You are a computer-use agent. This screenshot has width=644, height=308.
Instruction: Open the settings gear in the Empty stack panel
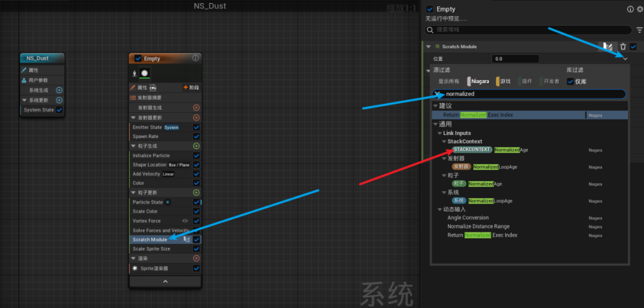point(639,9)
